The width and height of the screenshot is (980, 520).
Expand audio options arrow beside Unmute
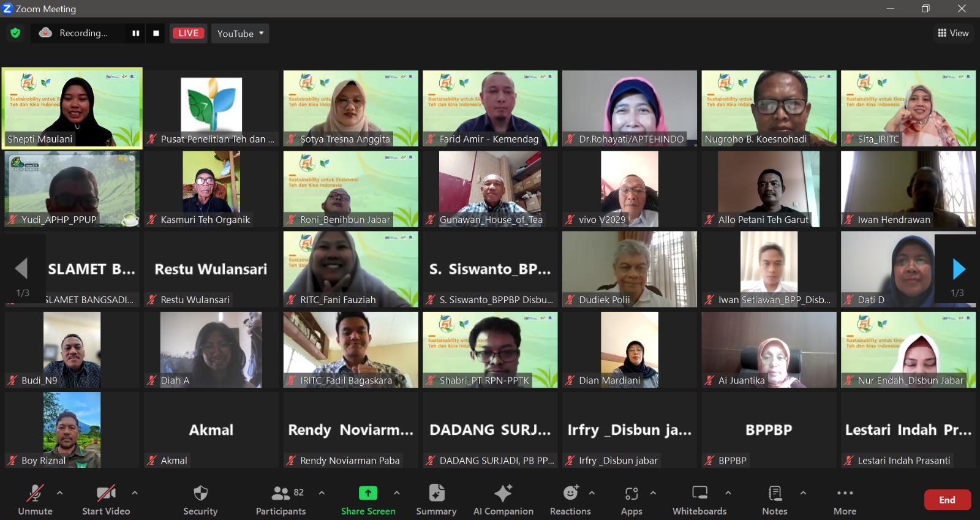[59, 492]
